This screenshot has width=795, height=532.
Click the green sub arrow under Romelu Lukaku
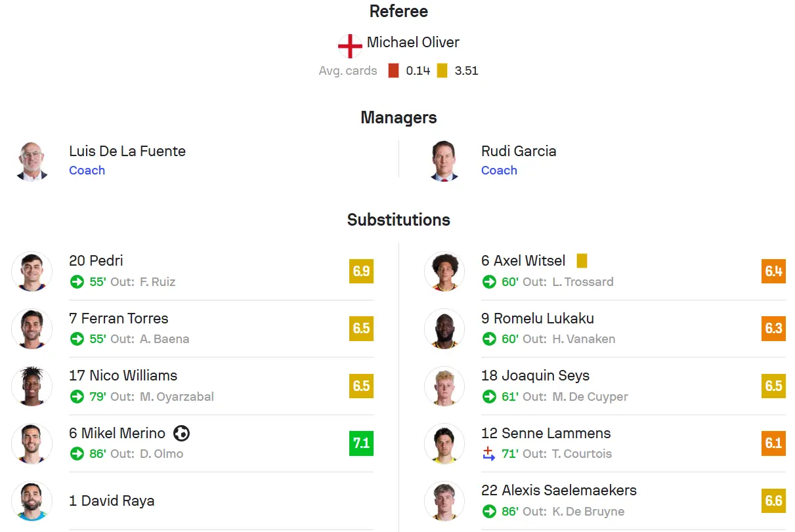click(489, 339)
